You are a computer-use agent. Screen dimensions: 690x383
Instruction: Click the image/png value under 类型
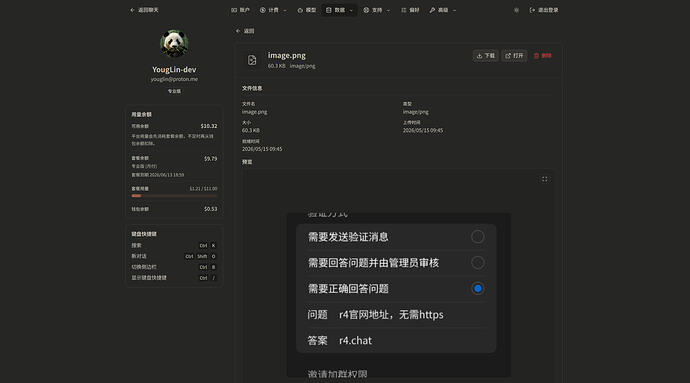415,112
